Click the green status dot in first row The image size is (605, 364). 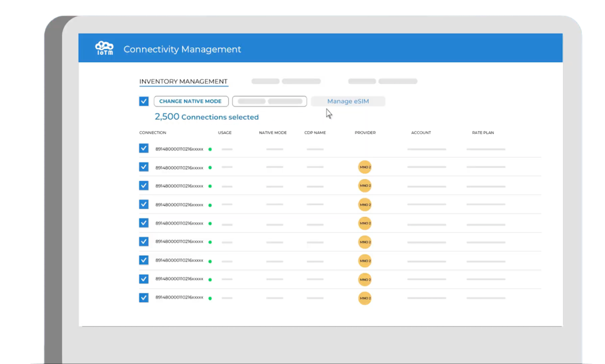click(210, 149)
